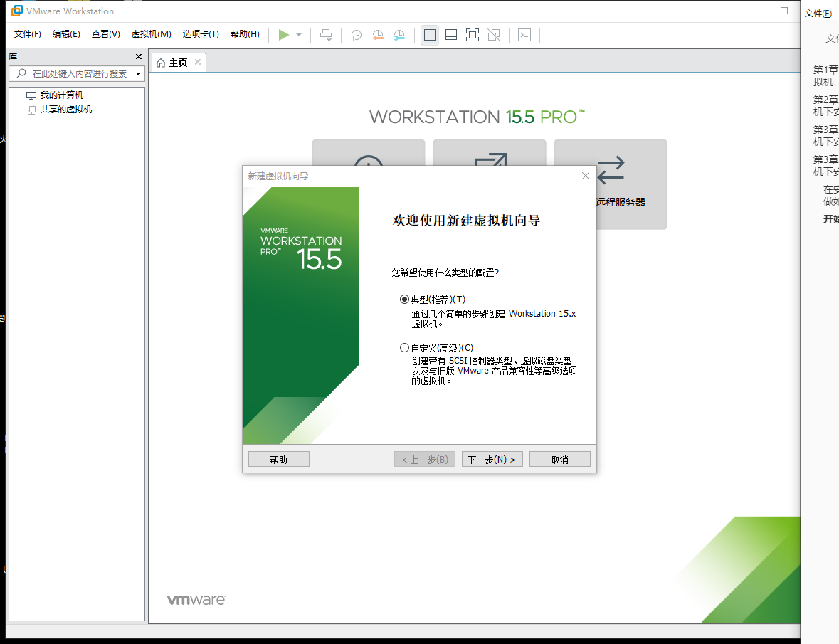839x644 pixels.
Task: Open the 文件(F) menu
Action: [27, 34]
